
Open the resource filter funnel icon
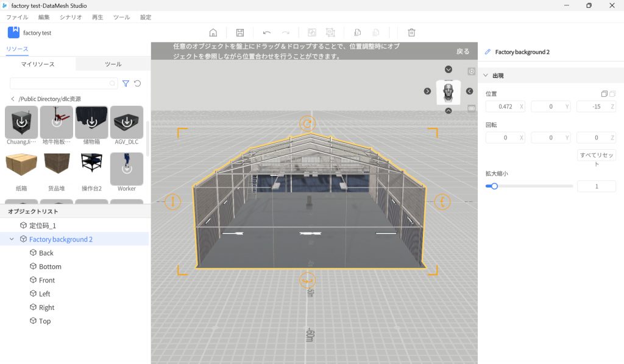point(126,83)
